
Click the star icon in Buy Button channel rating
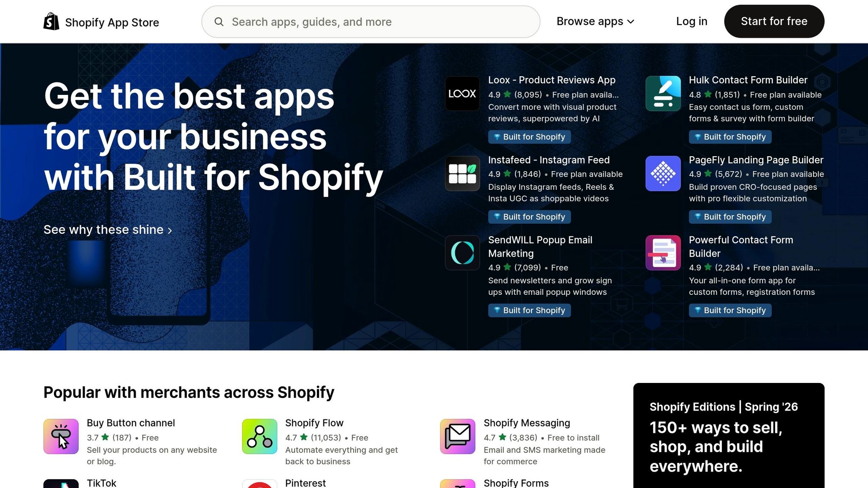[x=106, y=437]
